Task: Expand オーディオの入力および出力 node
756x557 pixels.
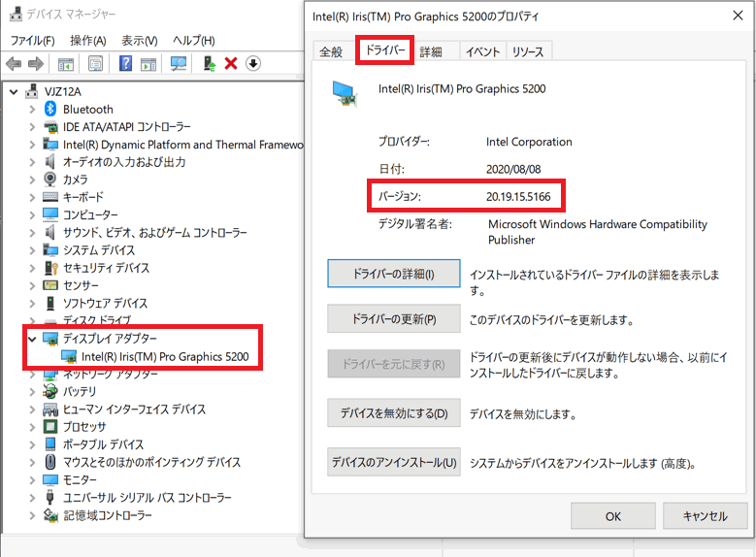Action: coord(32,162)
